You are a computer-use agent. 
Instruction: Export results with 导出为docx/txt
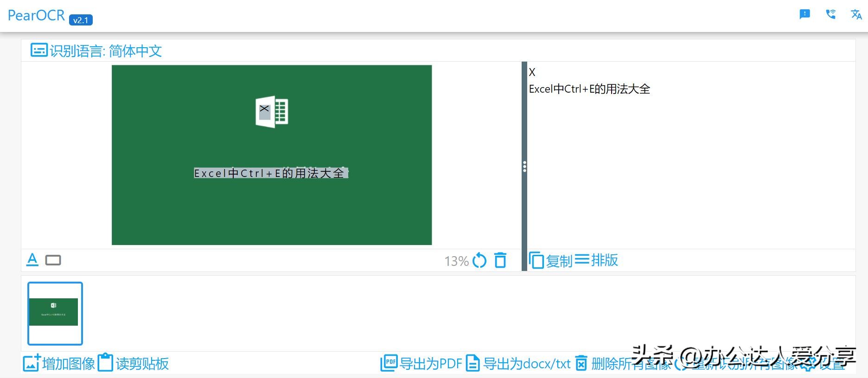[x=518, y=364]
